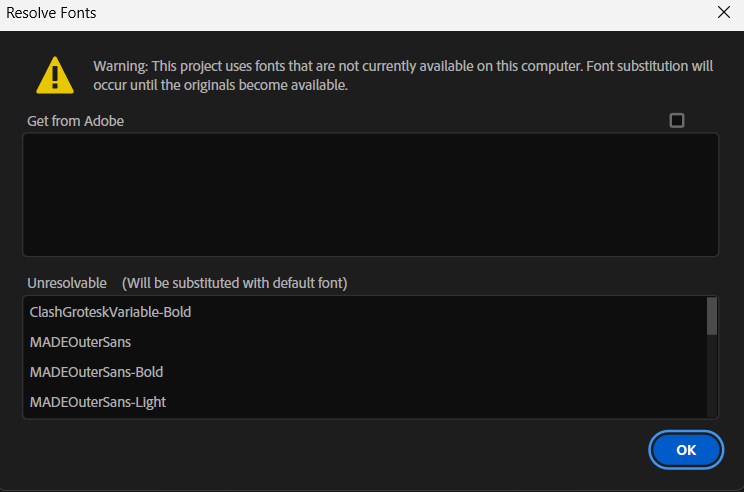The height and width of the screenshot is (492, 744).
Task: Click the yellow warning triangle icon
Action: coord(55,75)
